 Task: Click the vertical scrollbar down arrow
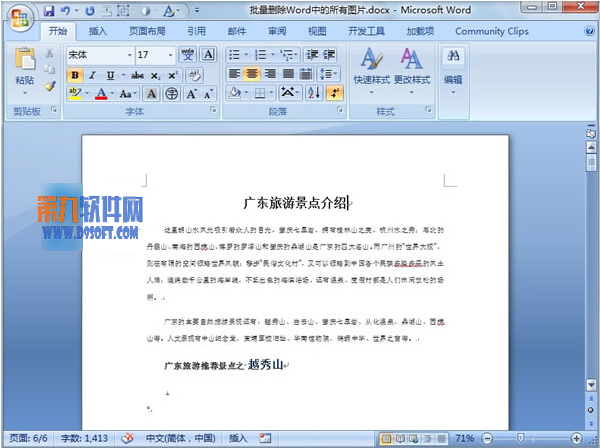click(591, 385)
